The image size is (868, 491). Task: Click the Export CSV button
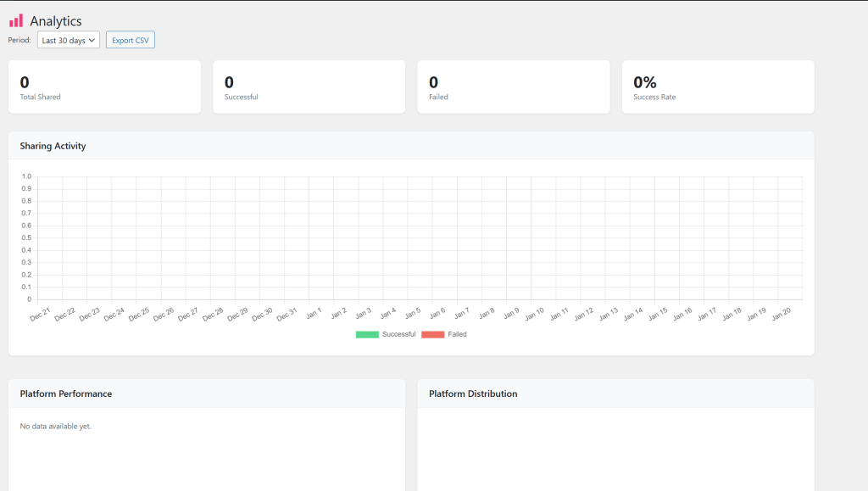130,40
